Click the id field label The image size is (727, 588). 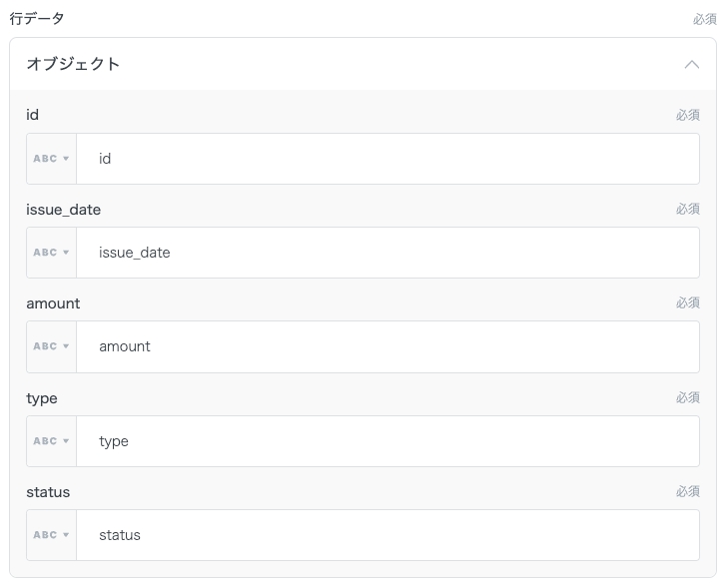32,115
